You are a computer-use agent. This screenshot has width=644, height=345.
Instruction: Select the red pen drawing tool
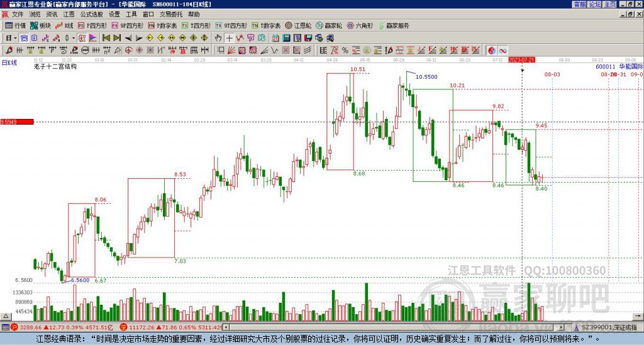pyautogui.click(x=8, y=50)
